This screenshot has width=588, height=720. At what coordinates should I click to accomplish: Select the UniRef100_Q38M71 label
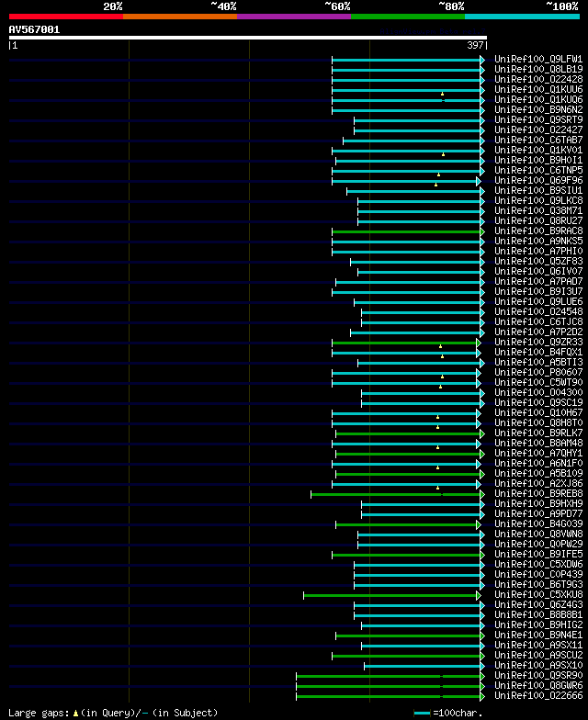[538, 211]
